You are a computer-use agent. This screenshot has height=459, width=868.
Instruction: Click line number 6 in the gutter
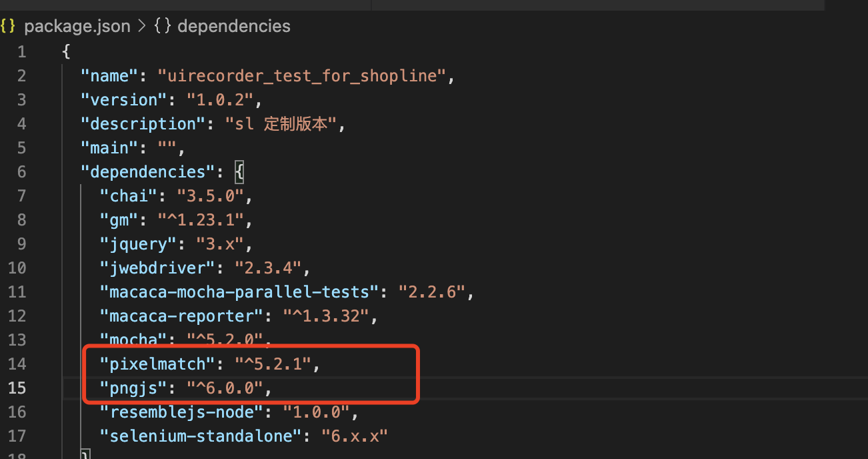[x=21, y=171]
